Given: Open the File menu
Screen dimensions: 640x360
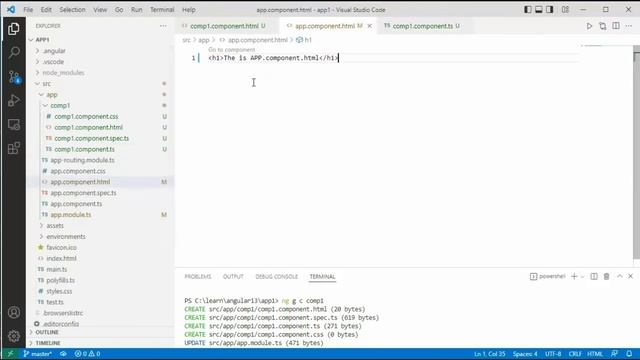Looking at the screenshot, I should pyautogui.click(x=28, y=9).
